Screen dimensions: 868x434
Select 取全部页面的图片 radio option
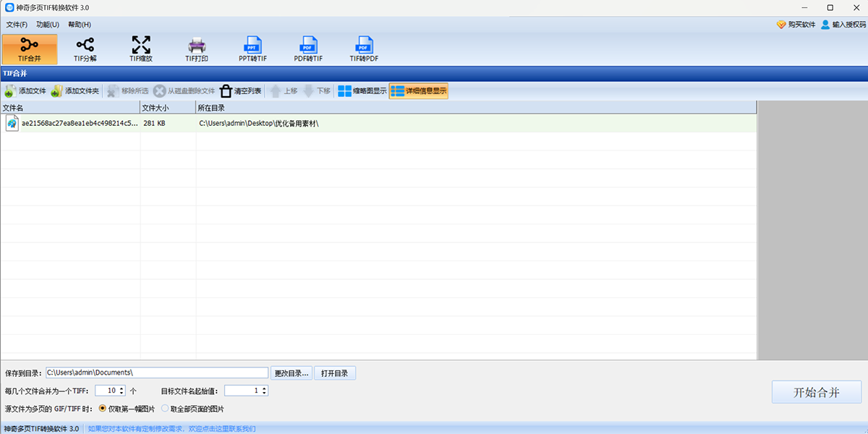(x=192, y=409)
